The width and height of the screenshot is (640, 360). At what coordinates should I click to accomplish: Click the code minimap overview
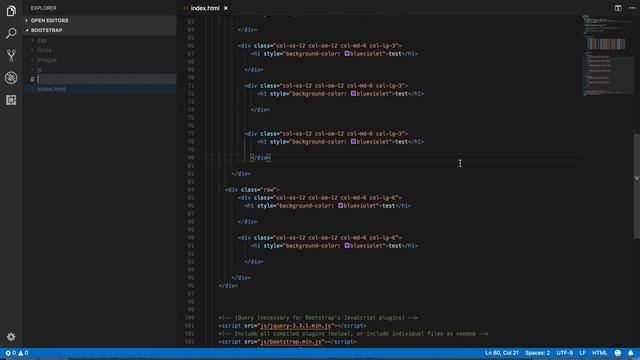(x=608, y=55)
